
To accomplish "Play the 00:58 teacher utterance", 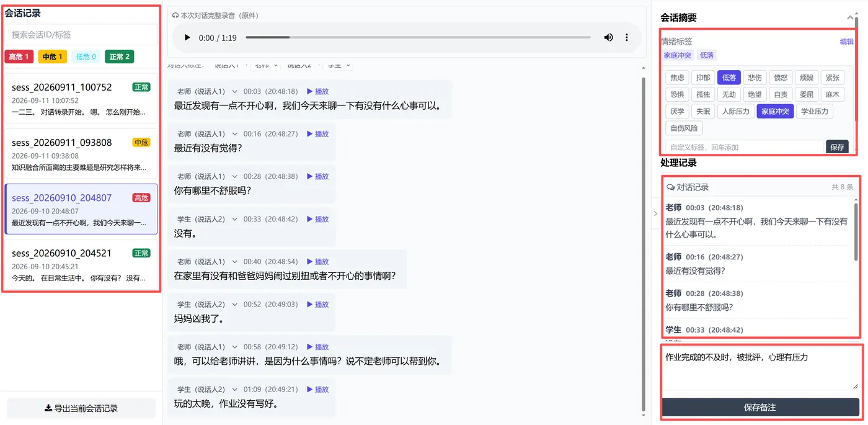I will coord(318,347).
